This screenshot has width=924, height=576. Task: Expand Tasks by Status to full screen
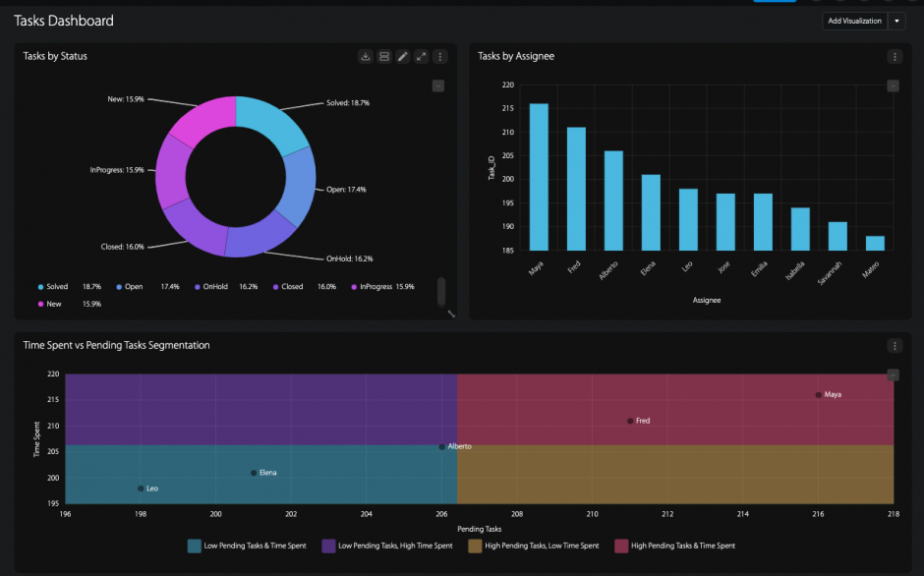click(x=421, y=56)
